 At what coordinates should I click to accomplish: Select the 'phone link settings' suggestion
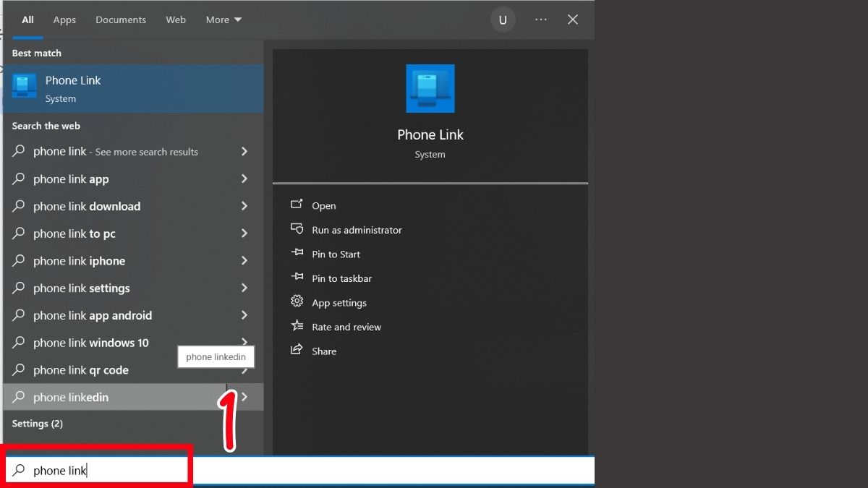(133, 288)
